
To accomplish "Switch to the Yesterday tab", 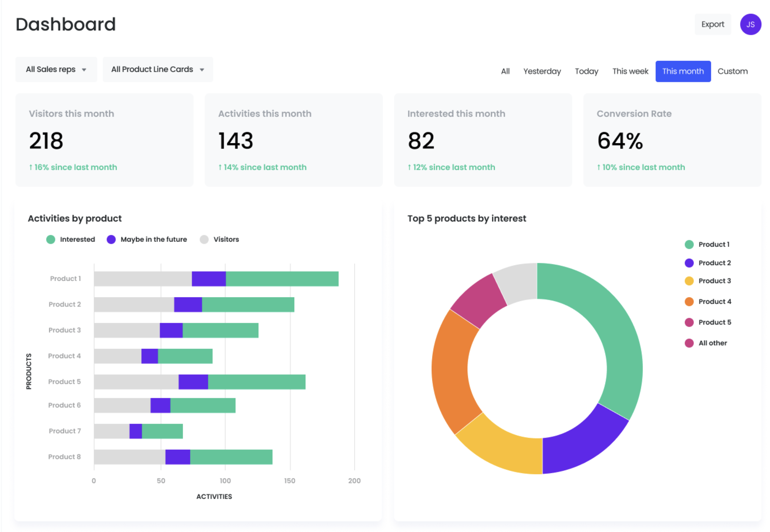I will (542, 71).
